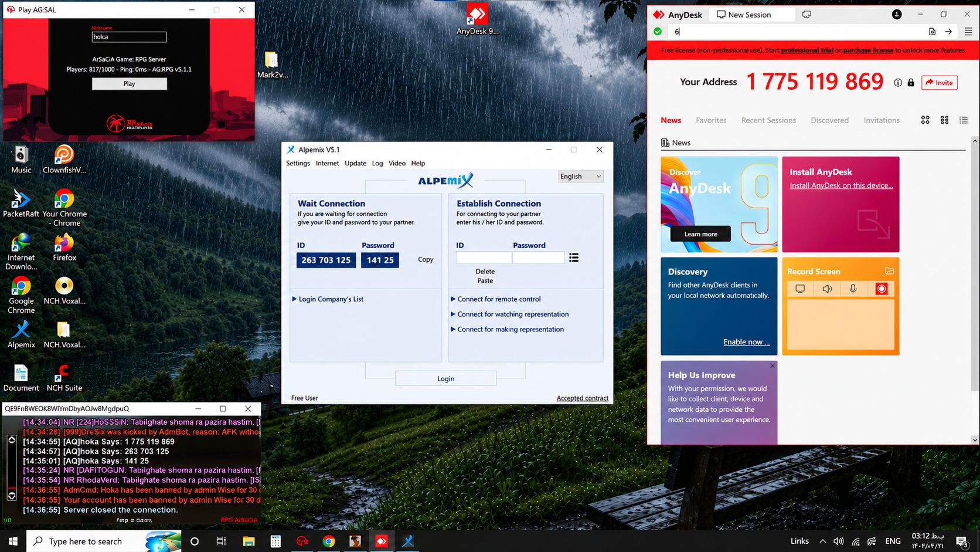Switch AnyDesk view to list layout icon

964,120
